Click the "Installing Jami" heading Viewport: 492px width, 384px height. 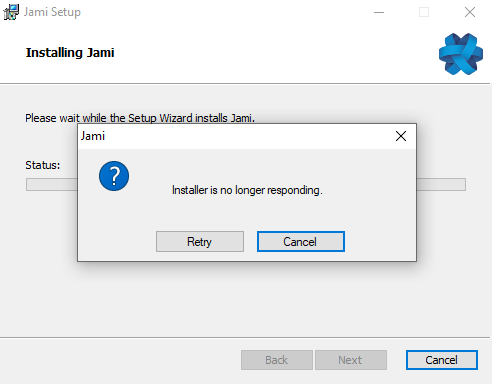tap(70, 53)
